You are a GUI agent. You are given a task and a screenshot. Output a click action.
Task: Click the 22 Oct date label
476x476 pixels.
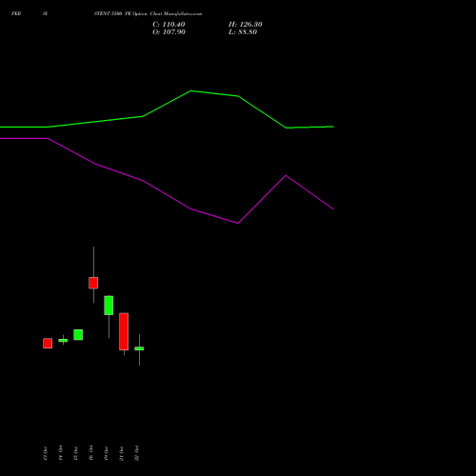tap(136, 453)
